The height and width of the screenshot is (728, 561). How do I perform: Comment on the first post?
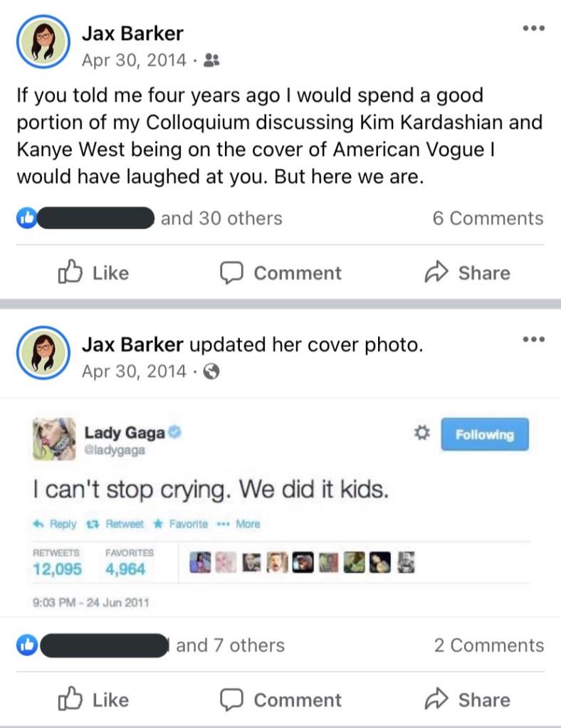click(x=280, y=273)
